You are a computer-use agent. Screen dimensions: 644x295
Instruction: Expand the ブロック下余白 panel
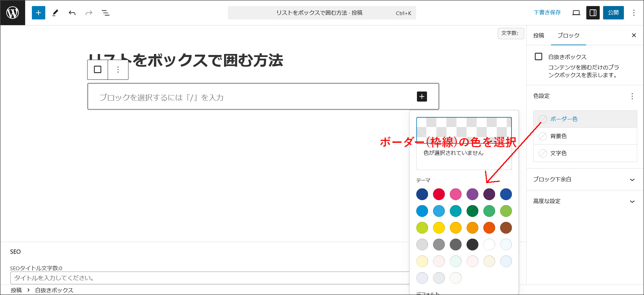585,179
